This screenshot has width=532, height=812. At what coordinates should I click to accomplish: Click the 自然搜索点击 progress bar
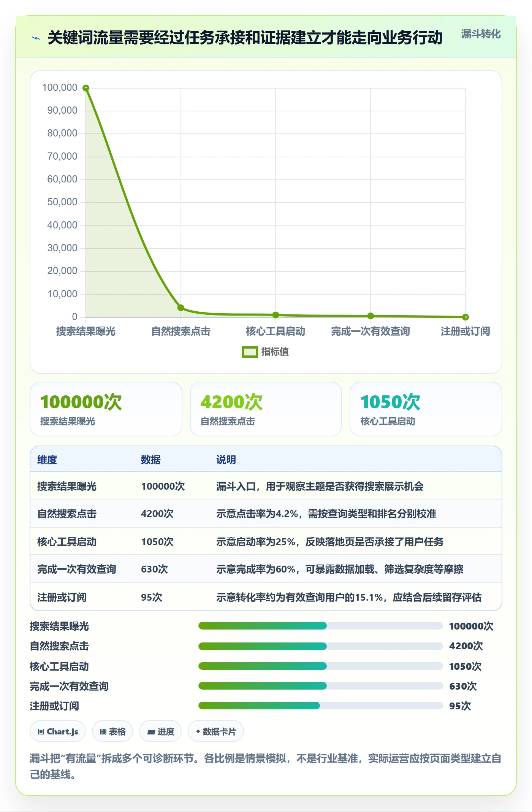(x=320, y=646)
